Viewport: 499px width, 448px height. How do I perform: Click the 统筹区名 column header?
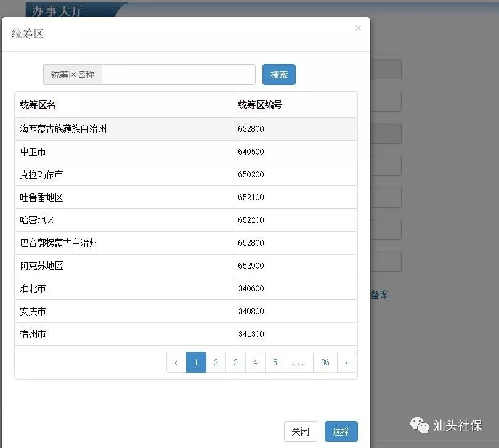pyautogui.click(x=124, y=105)
